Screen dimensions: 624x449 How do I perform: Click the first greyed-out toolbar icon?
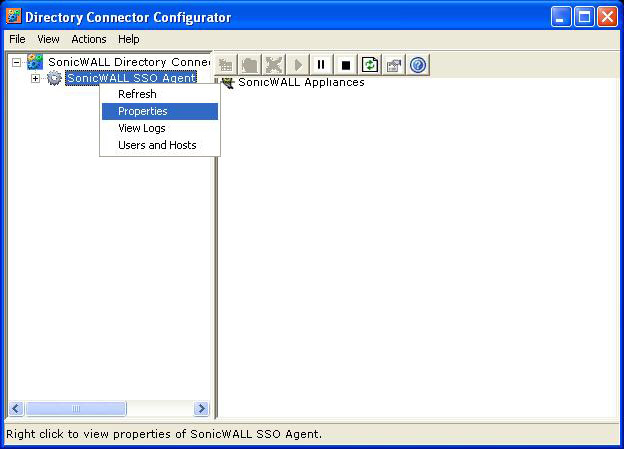[x=226, y=64]
